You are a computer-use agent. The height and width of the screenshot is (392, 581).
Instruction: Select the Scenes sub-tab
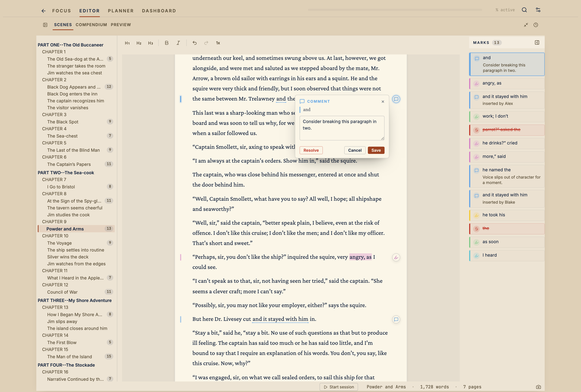click(x=63, y=25)
